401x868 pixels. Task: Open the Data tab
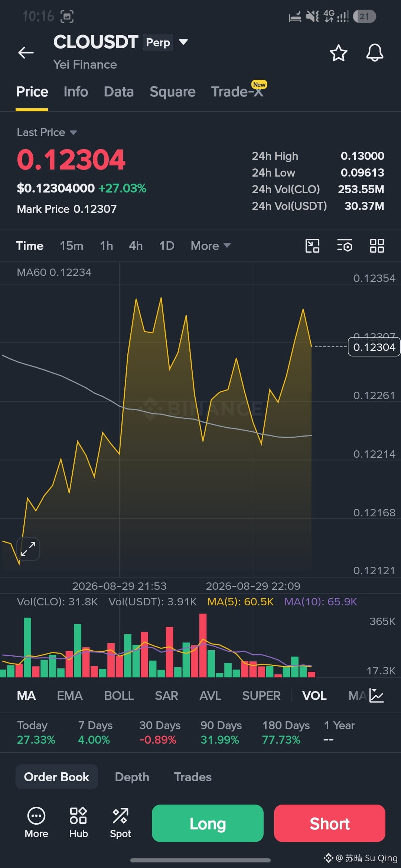(119, 92)
